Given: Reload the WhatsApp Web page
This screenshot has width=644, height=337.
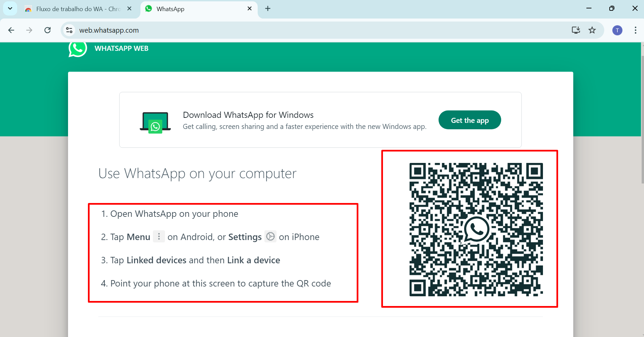Looking at the screenshot, I should point(47,30).
